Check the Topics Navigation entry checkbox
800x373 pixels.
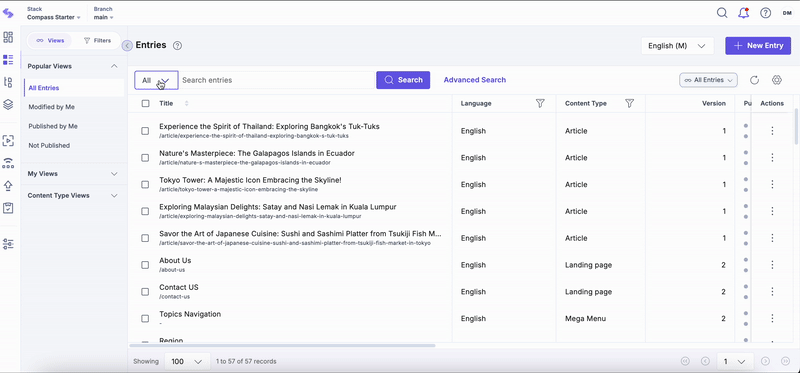pos(145,318)
